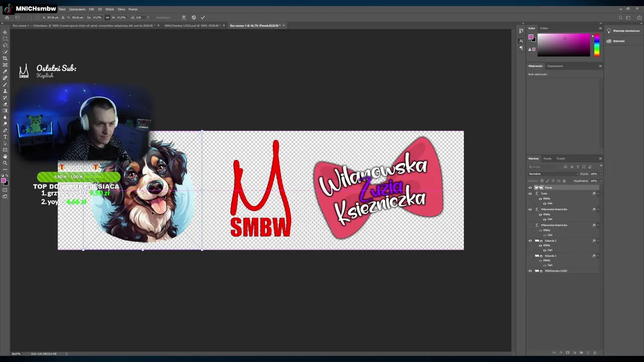Open the Kolor panel options menu
Screen dimensions: 644x362
(x=600, y=28)
